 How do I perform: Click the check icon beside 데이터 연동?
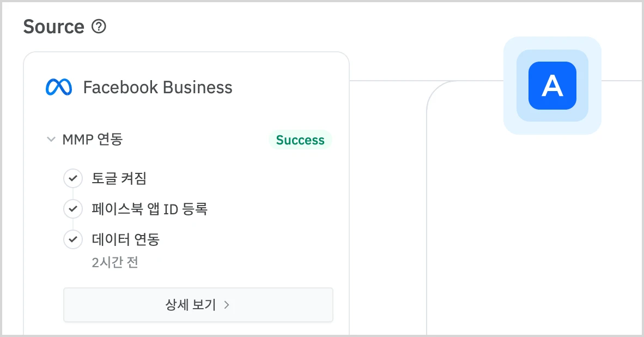72,239
